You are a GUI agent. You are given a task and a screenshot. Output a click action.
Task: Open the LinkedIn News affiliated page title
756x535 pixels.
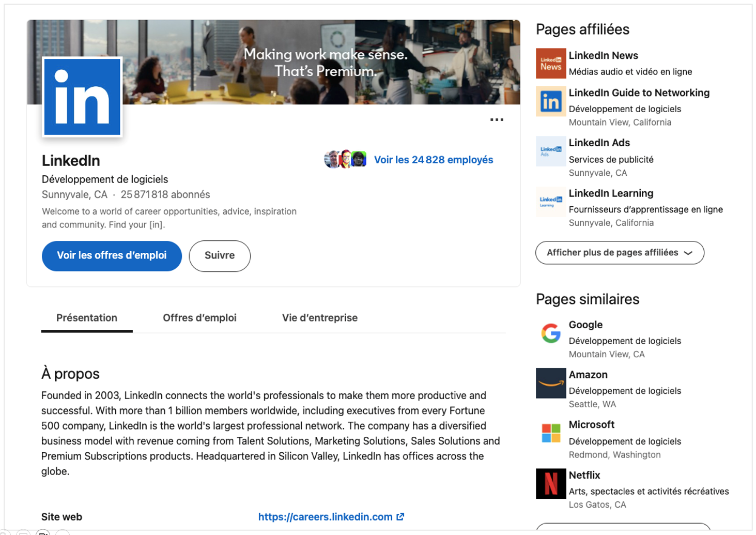[603, 55]
